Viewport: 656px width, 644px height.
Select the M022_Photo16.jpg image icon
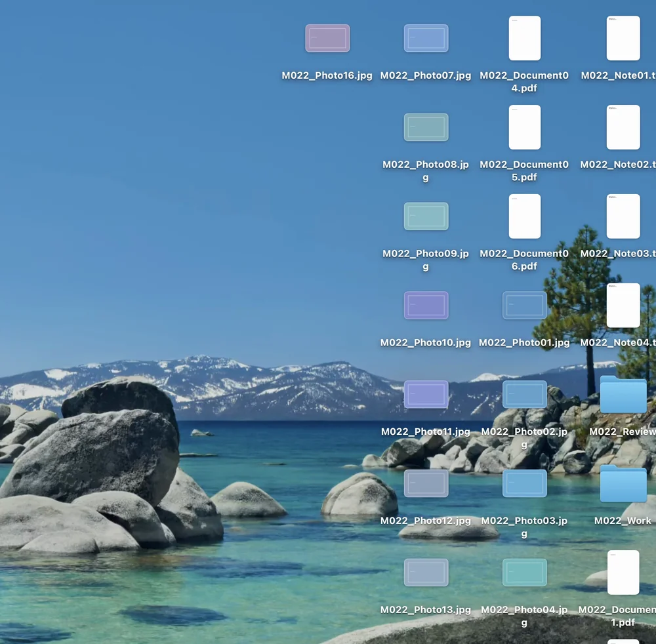click(x=327, y=38)
